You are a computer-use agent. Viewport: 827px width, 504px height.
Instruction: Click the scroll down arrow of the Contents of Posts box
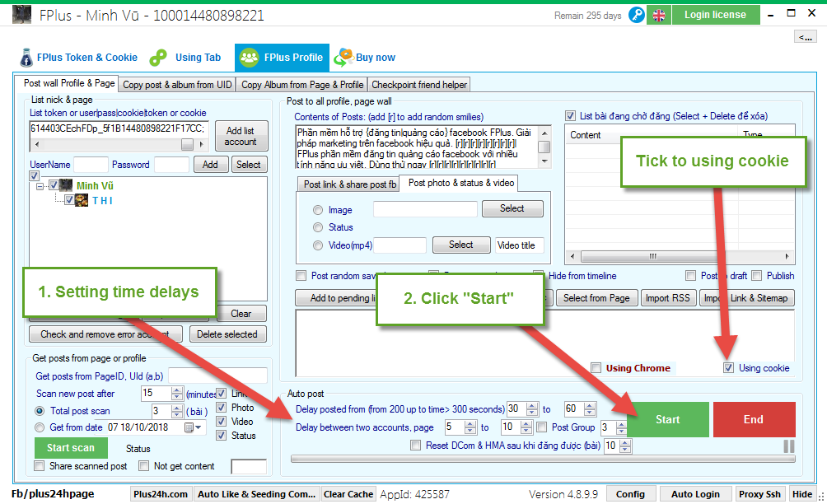pos(544,162)
